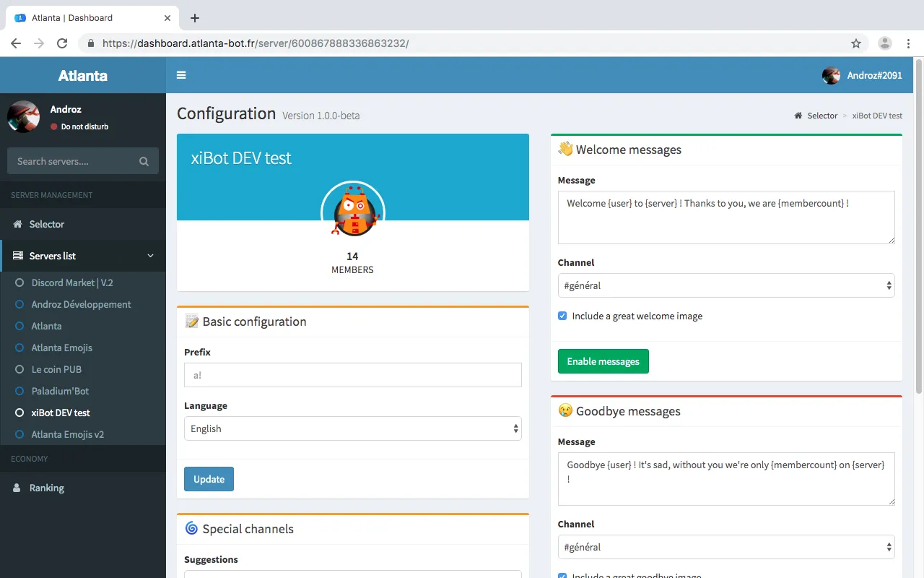924x578 pixels.
Task: Open the Ranking menu item
Action: pos(47,488)
